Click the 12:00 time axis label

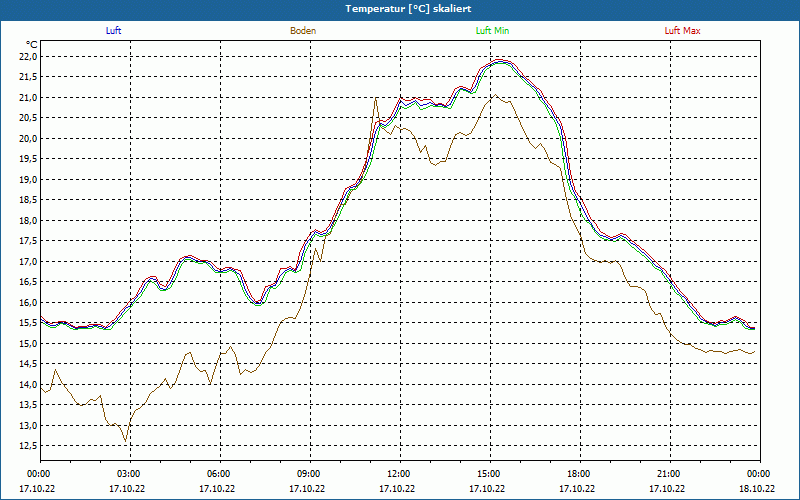397,474
